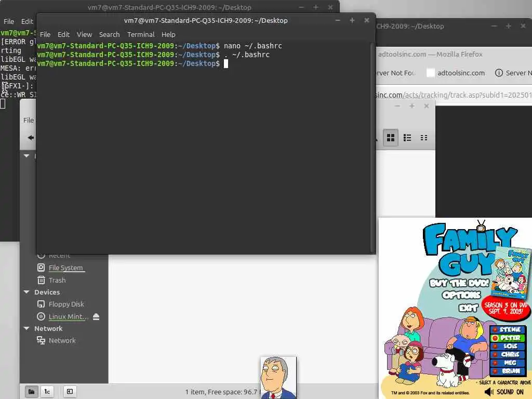Click '1 item, Free space' status text

pos(221,392)
